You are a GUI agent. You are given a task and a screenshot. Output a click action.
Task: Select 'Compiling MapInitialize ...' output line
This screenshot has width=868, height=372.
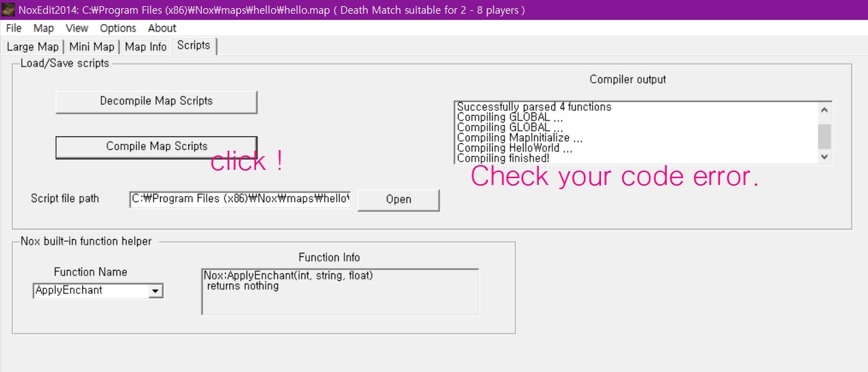click(520, 138)
